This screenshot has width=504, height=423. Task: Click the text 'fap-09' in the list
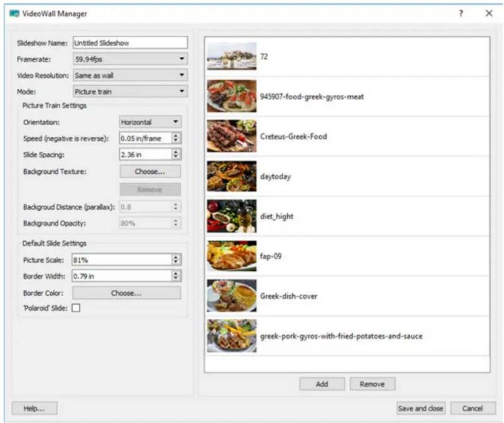(x=270, y=256)
